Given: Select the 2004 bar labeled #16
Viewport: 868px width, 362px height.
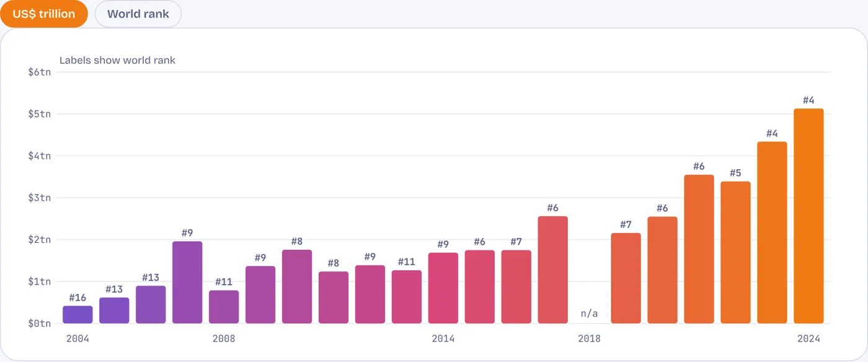Looking at the screenshot, I should coord(77,314).
